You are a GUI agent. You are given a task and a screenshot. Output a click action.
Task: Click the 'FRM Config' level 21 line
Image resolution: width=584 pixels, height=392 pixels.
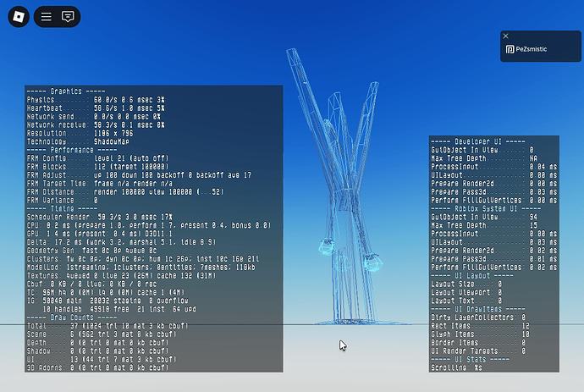97,158
